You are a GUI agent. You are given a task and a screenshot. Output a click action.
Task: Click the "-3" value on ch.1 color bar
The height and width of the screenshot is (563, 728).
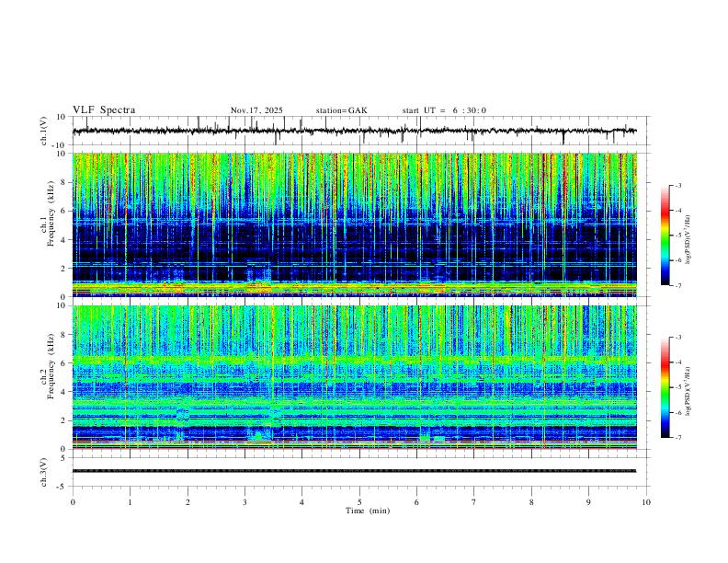coord(677,185)
